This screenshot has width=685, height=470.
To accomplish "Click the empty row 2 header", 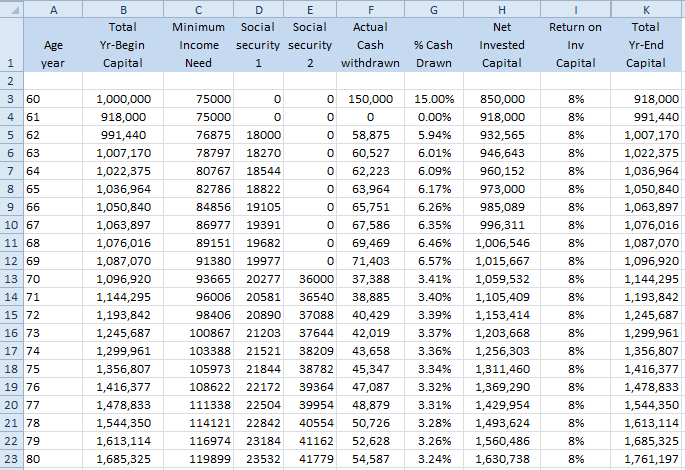I will coord(9,80).
